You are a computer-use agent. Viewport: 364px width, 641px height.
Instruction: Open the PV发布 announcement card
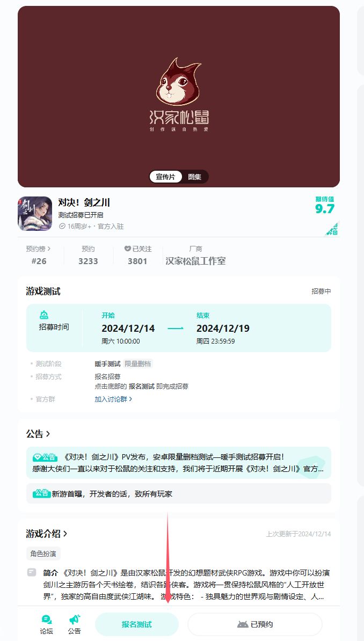coord(179,463)
